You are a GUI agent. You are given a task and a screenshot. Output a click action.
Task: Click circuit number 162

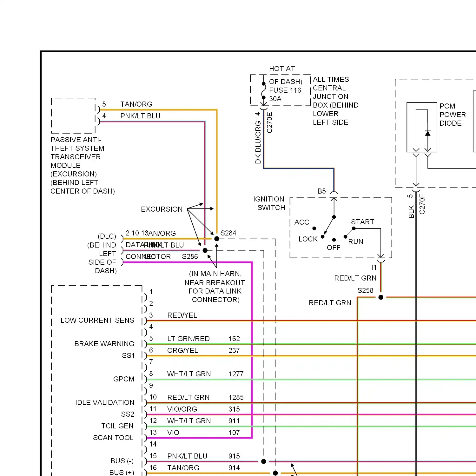click(x=234, y=339)
